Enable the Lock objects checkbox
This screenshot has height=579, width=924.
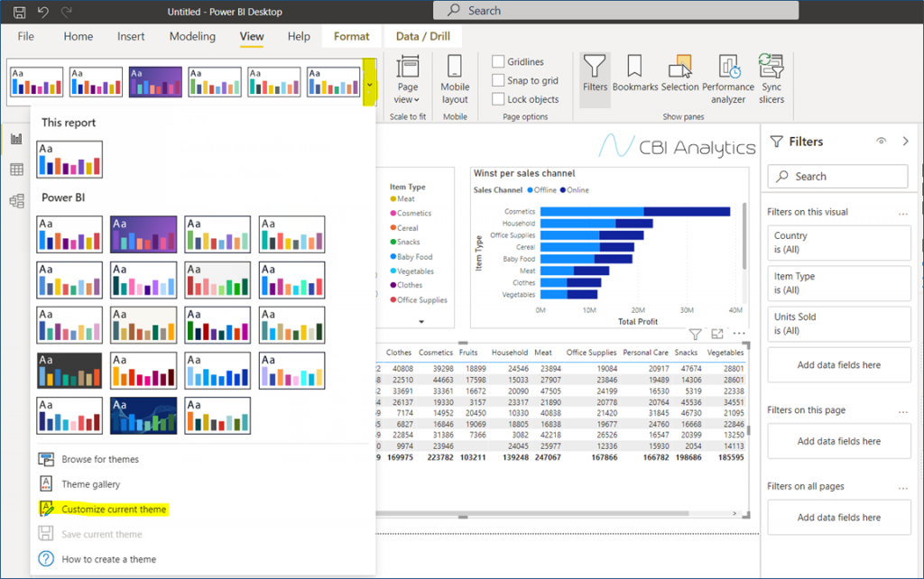click(498, 99)
